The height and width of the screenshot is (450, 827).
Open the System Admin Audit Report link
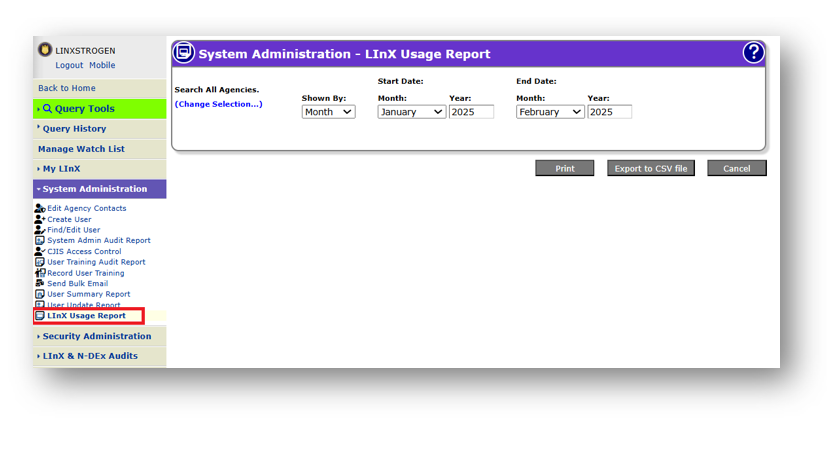(x=99, y=241)
